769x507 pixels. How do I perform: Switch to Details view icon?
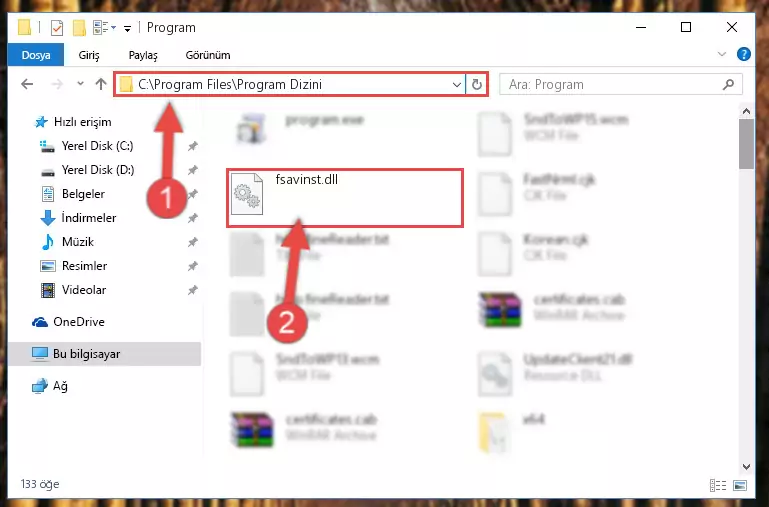click(x=718, y=485)
